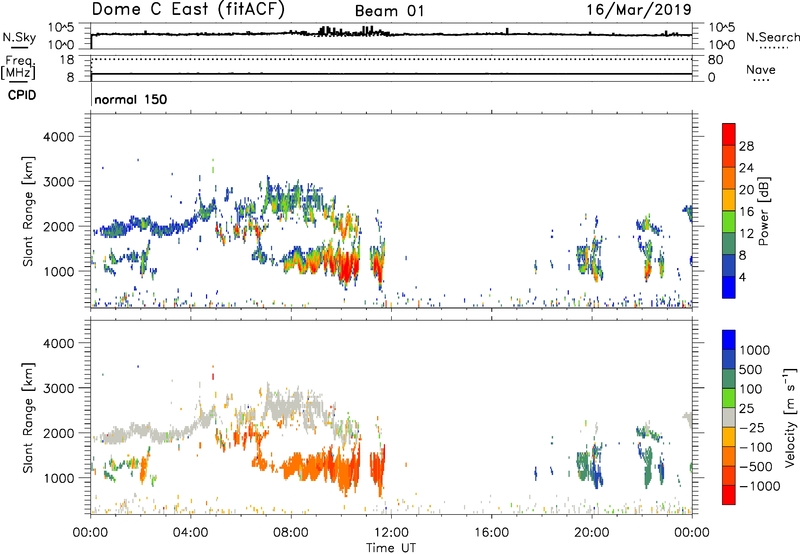Click the "Slant Range [km]" label of the velocity panel
The height and width of the screenshot is (554, 800).
pos(28,417)
